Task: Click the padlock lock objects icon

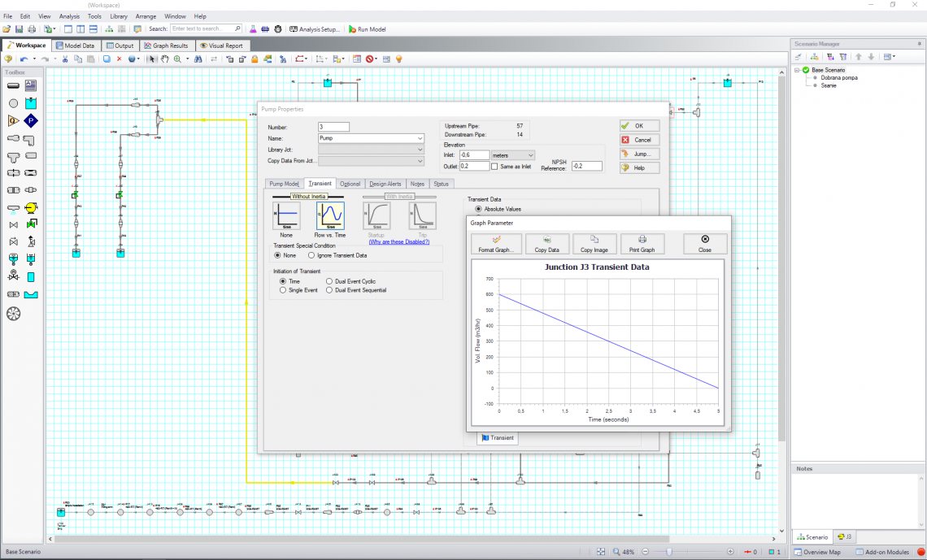Action: coord(255,59)
